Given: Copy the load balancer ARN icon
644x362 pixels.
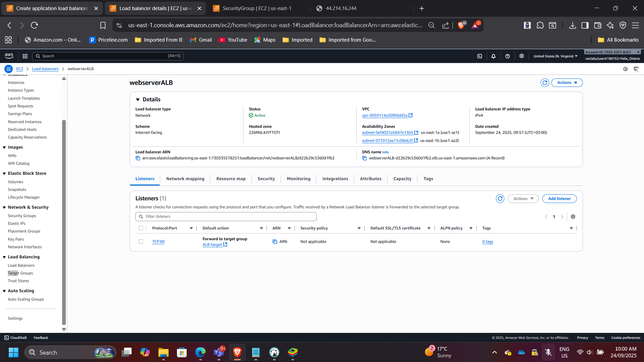Looking at the screenshot, I should pos(138,158).
